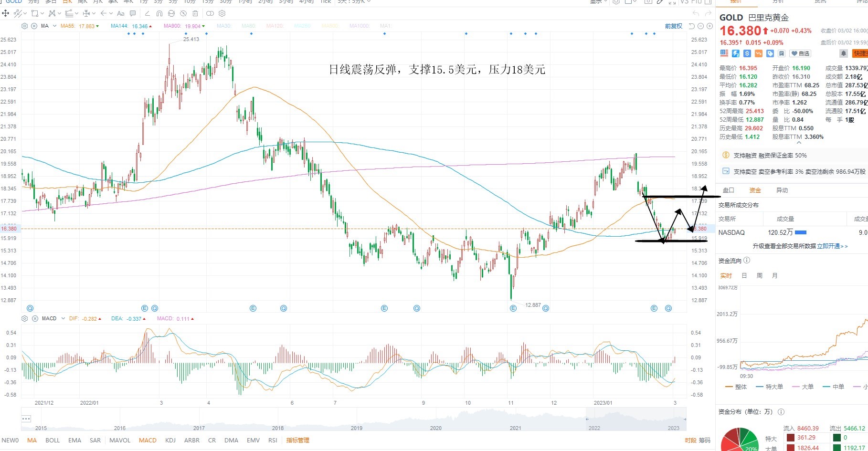This screenshot has width=868, height=451.
Task: Switch to the 盘口 tab
Action: 729,190
